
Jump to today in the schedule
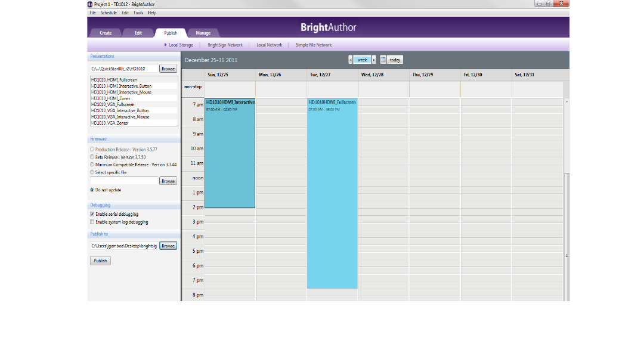pyautogui.click(x=395, y=60)
